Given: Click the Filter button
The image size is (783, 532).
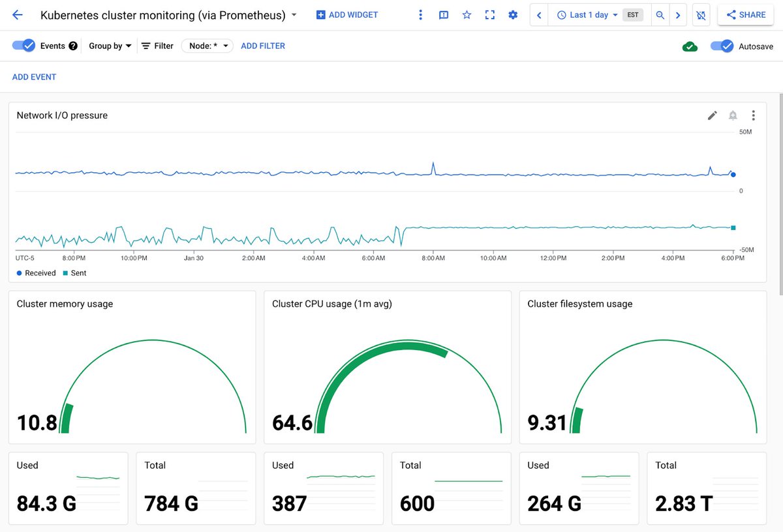Looking at the screenshot, I should 157,46.
